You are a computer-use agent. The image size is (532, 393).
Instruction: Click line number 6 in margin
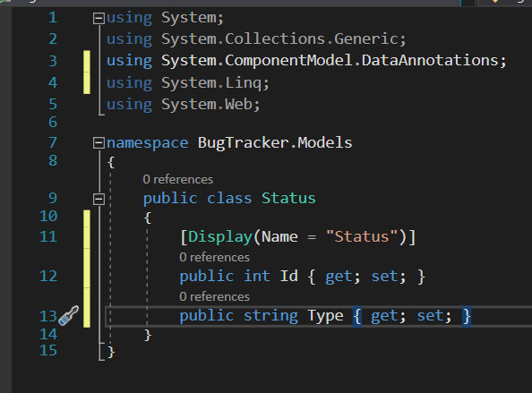(x=53, y=123)
